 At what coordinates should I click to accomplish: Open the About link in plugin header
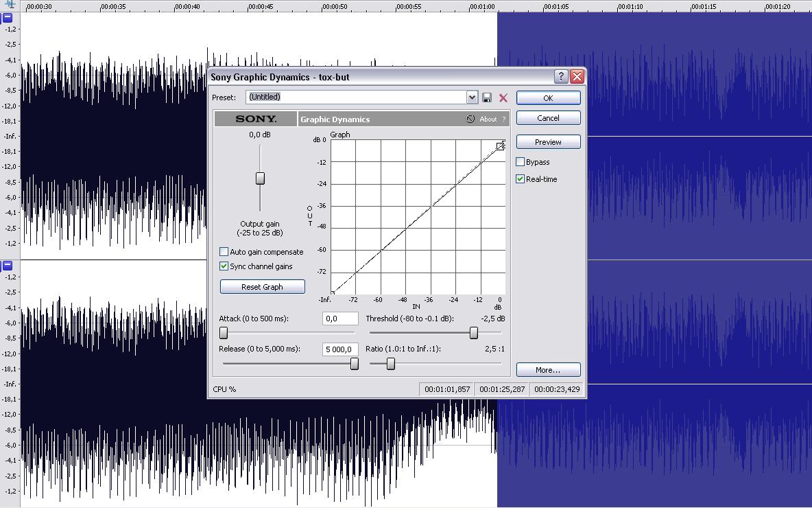488,119
